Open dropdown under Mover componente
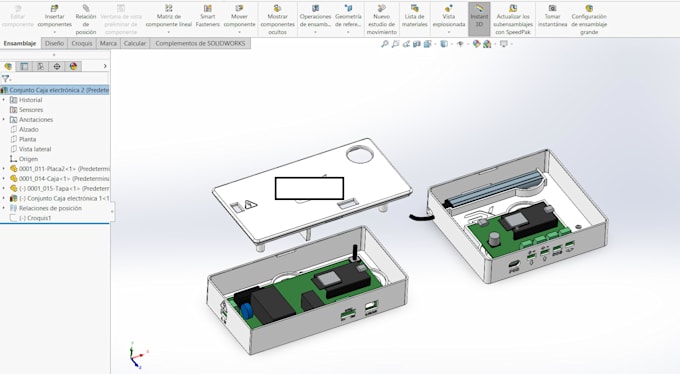Screen dimensions: 680x374 pyautogui.click(x=239, y=32)
